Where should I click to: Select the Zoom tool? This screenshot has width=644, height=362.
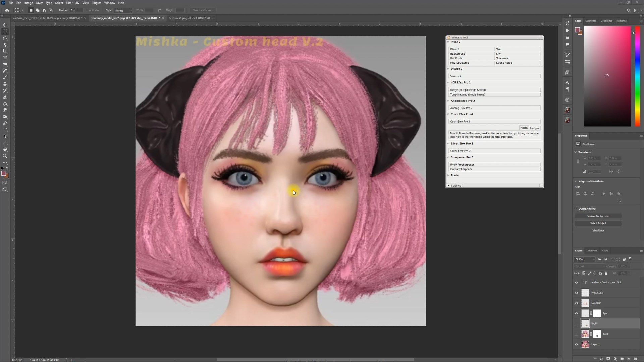[x=5, y=156]
